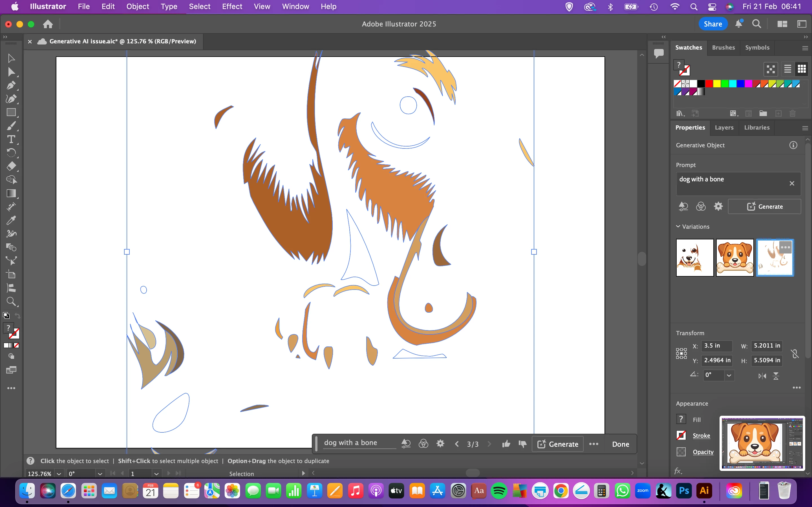The height and width of the screenshot is (507, 812).
Task: Switch to the Layers tab
Action: [x=724, y=127]
